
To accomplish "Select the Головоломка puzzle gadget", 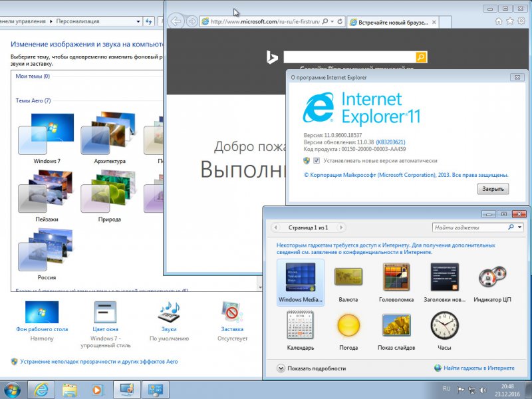I will point(396,283).
